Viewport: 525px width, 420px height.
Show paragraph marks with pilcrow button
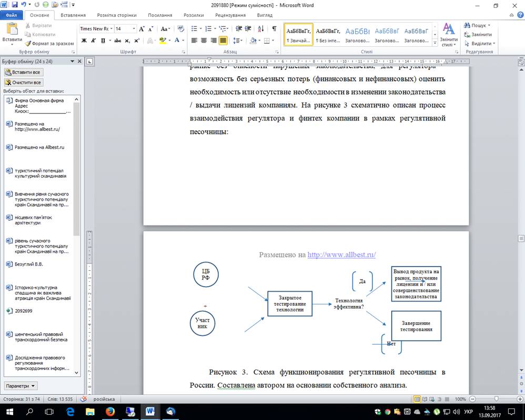[x=274, y=28]
